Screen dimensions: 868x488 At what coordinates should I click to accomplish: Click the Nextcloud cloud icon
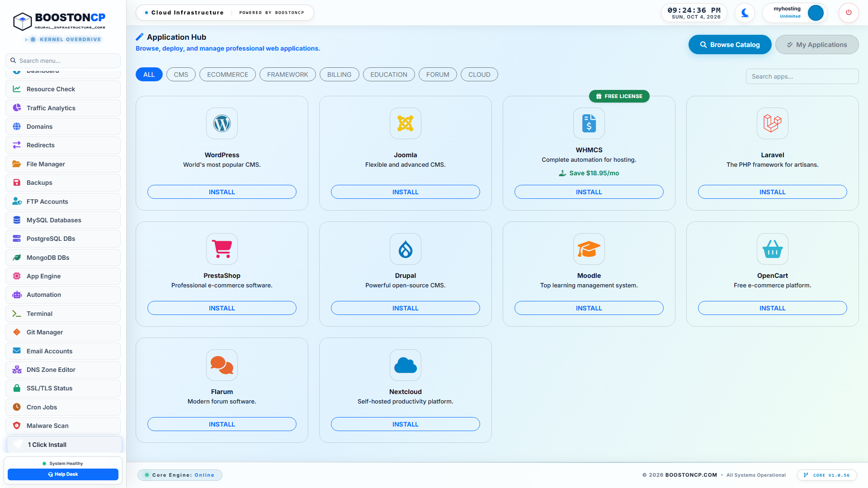click(x=406, y=365)
